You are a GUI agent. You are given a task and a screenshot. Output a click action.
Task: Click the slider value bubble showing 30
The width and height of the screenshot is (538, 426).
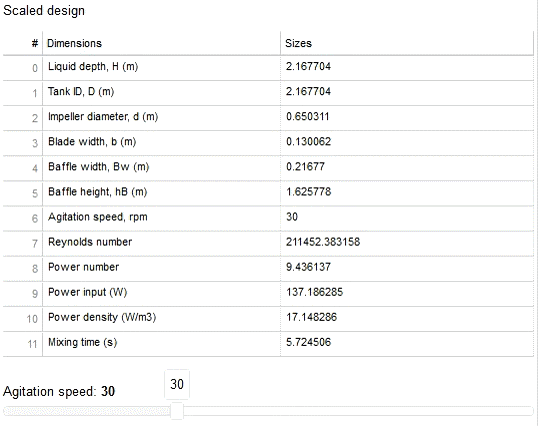[177, 384]
